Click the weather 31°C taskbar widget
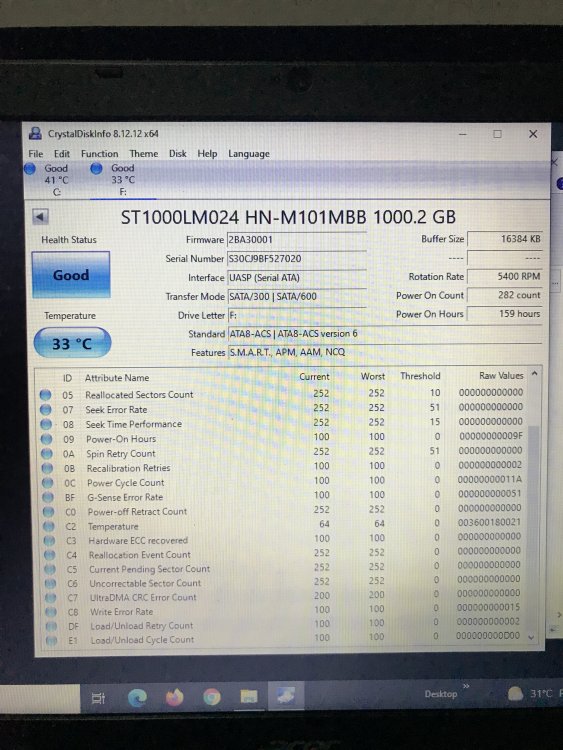The image size is (563, 750). (533, 693)
